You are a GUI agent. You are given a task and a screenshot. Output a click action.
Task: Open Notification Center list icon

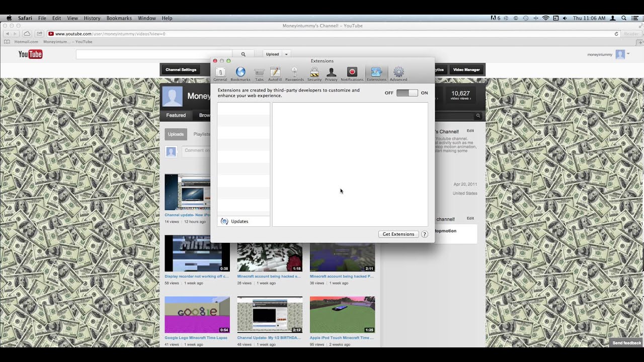[635, 18]
